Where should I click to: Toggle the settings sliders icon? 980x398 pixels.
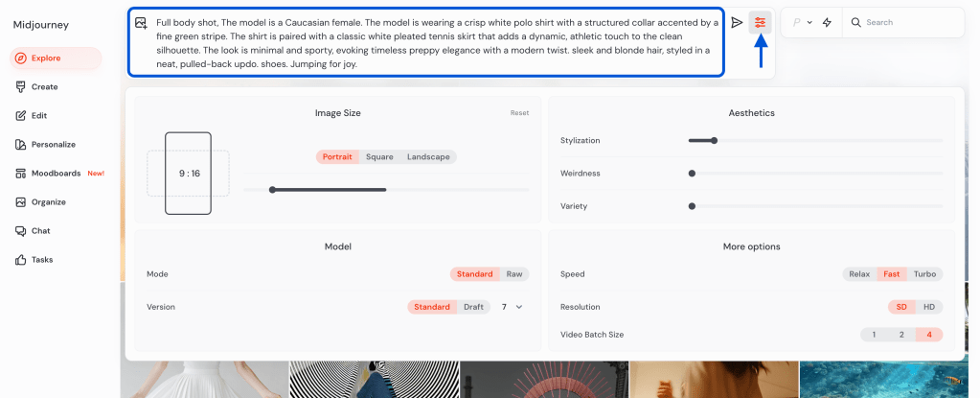(761, 22)
